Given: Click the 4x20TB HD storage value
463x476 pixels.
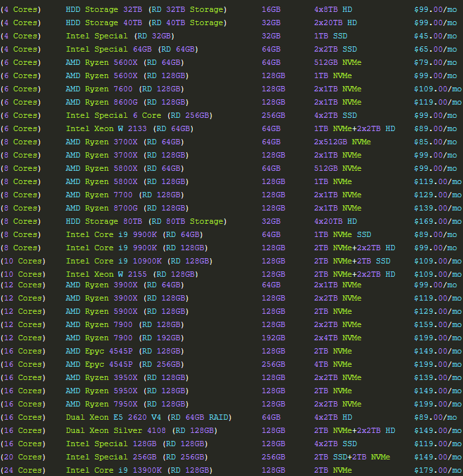Looking at the screenshot, I should 336,222.
